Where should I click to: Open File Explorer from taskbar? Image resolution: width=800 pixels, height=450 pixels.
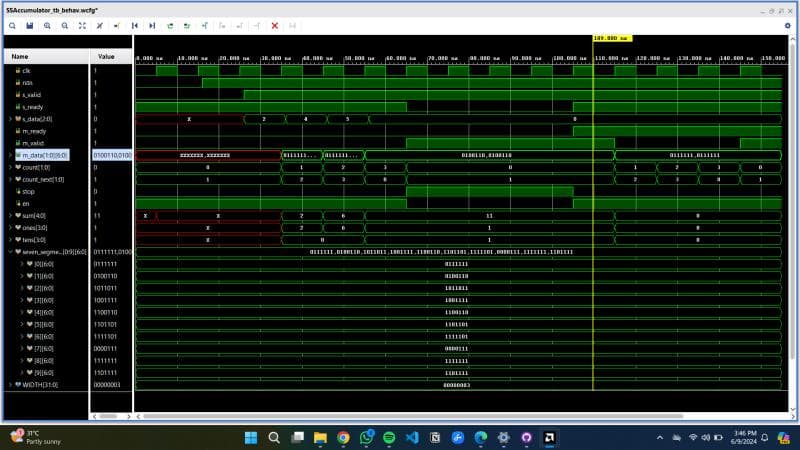320,438
